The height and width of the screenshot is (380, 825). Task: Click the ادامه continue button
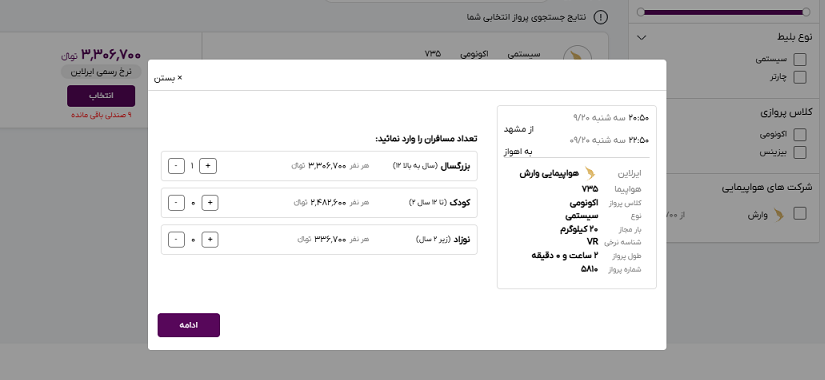189,325
